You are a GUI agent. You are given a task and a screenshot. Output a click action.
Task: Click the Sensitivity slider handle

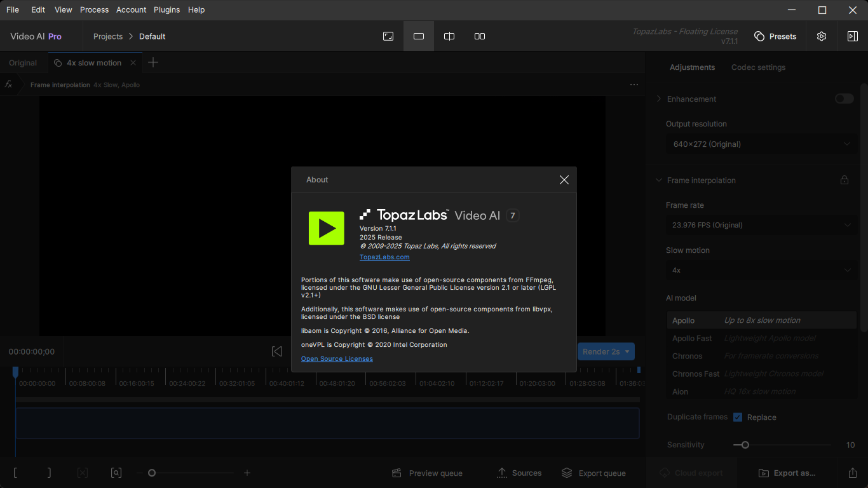[745, 445]
